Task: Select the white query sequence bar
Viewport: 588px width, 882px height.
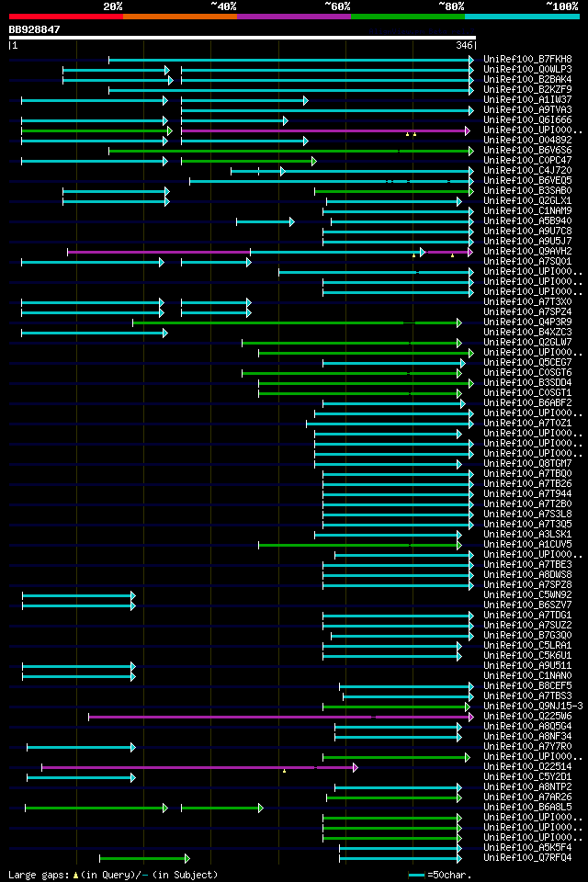Action: pos(243,38)
